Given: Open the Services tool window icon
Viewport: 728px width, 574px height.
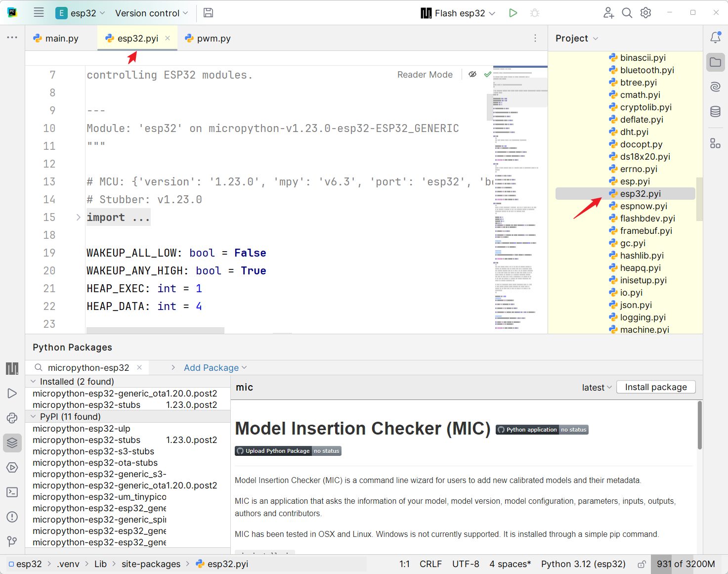Looking at the screenshot, I should click(12, 467).
